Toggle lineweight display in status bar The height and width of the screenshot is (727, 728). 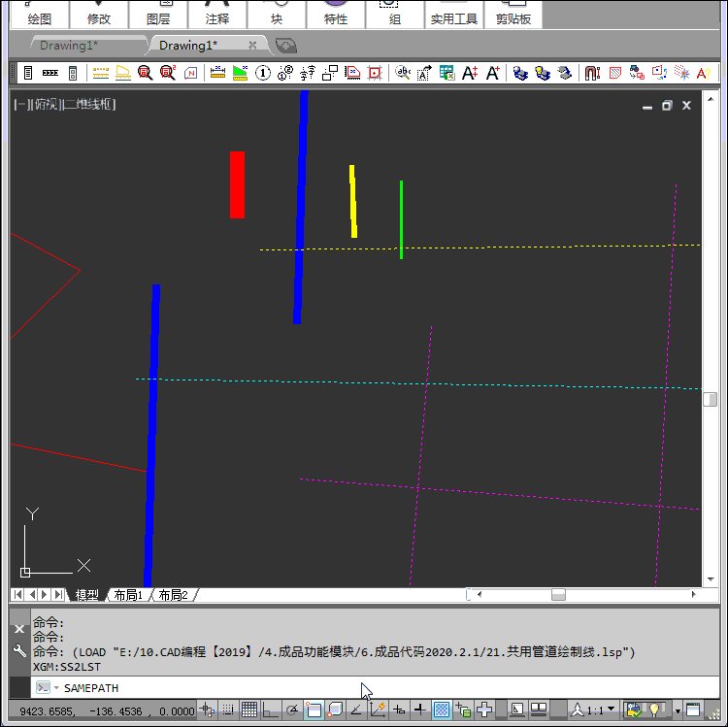(419, 710)
